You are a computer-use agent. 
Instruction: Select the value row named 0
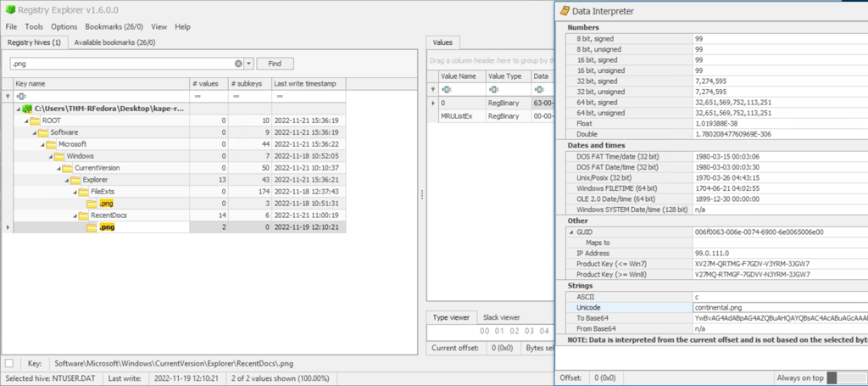pos(491,103)
